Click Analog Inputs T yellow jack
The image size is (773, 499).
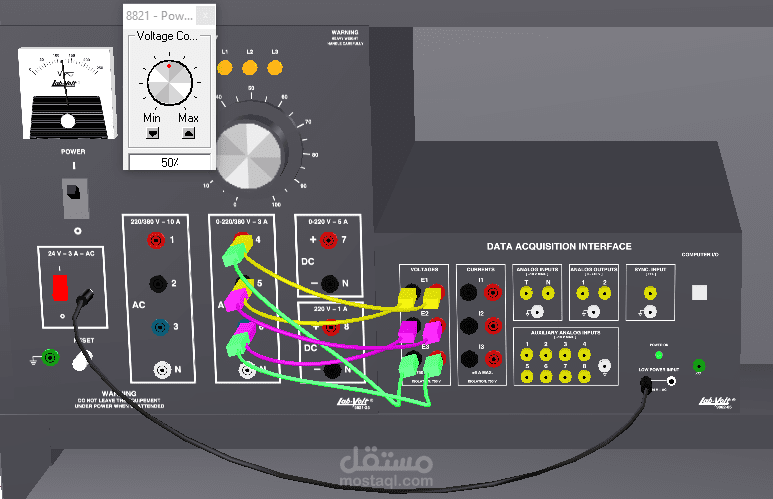526,293
